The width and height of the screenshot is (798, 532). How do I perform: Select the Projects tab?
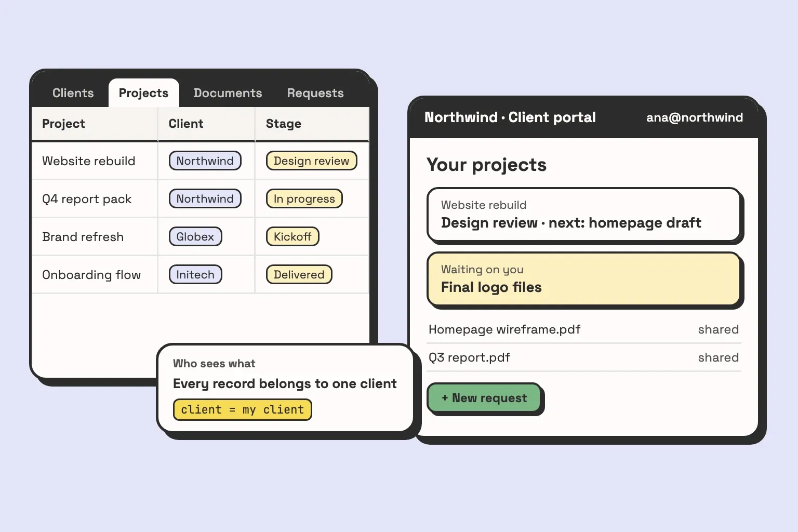[x=144, y=93]
